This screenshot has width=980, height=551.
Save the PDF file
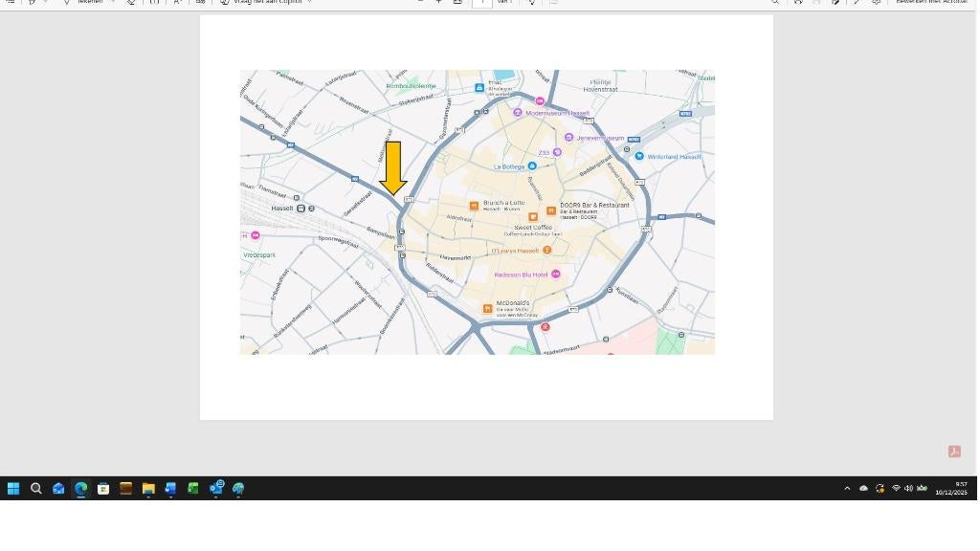pos(816,3)
